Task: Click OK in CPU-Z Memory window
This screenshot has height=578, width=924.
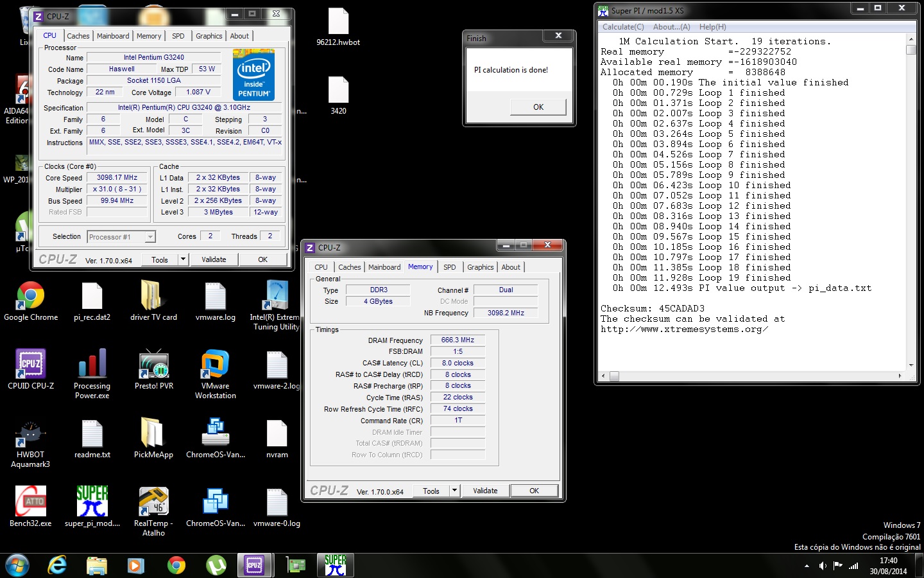Action: tap(534, 491)
